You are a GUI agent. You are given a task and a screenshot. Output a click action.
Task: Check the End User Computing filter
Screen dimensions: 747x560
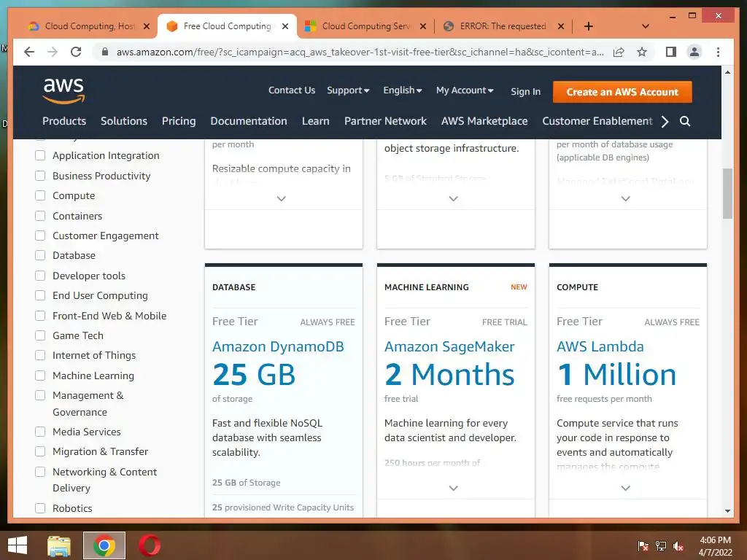pyautogui.click(x=41, y=295)
